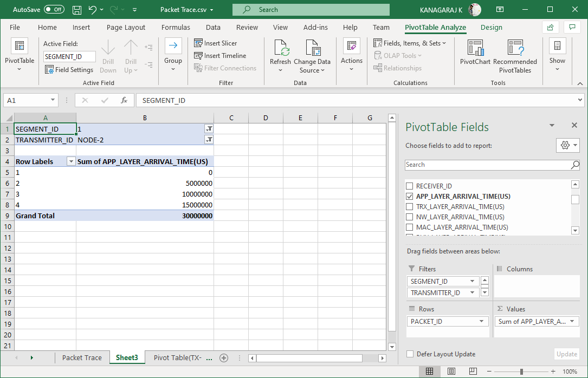Screen dimensions: 588x378
Task: Click the Active Field name box
Action: pos(69,56)
